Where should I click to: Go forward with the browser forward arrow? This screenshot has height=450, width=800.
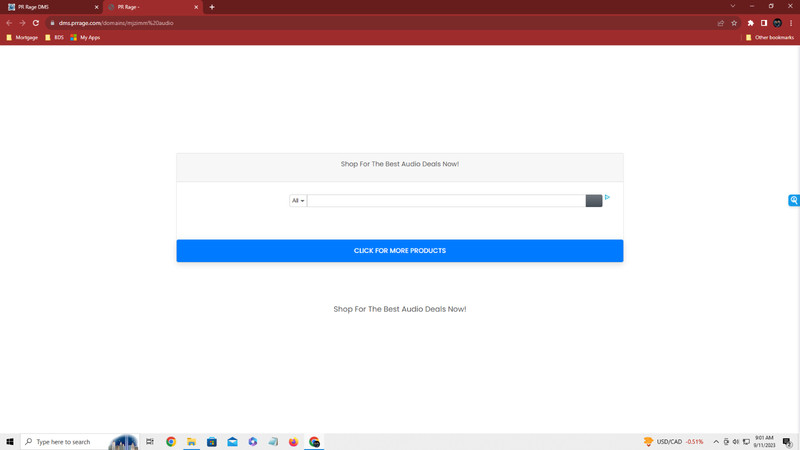click(22, 23)
